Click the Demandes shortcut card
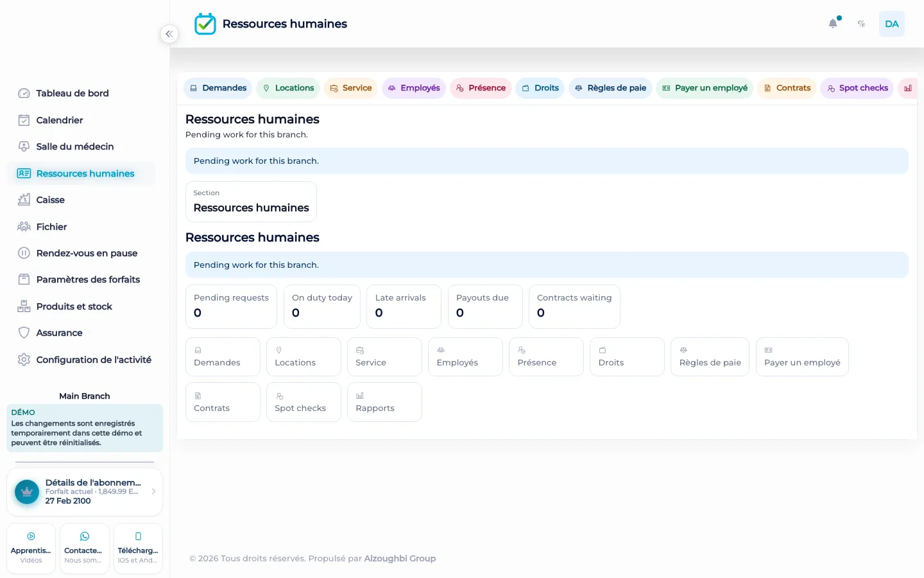The image size is (924, 578). [x=223, y=357]
